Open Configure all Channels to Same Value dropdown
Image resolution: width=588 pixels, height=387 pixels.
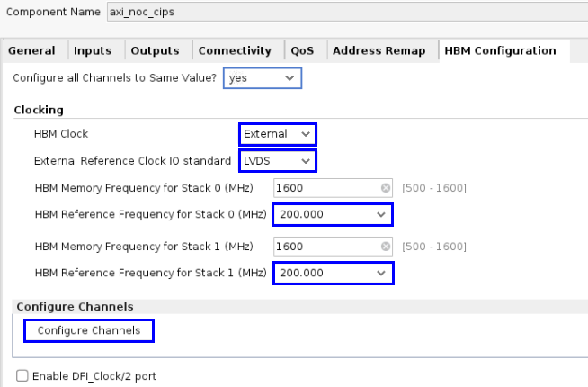(x=262, y=78)
